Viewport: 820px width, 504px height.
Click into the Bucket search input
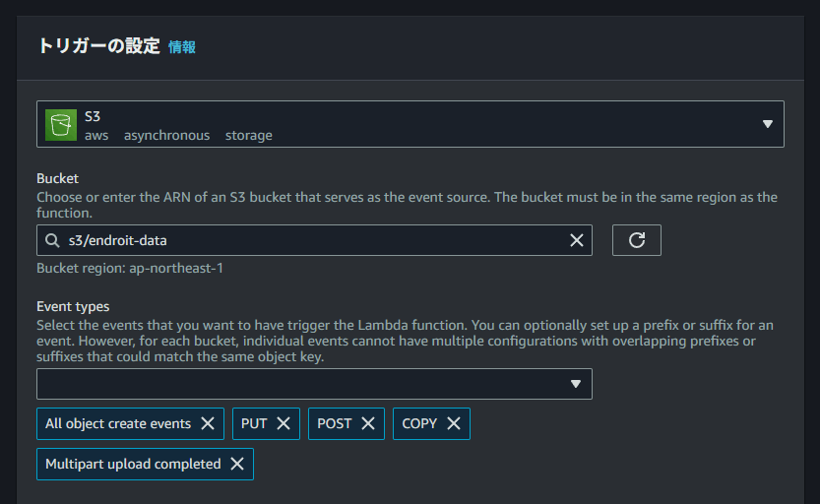coord(314,240)
